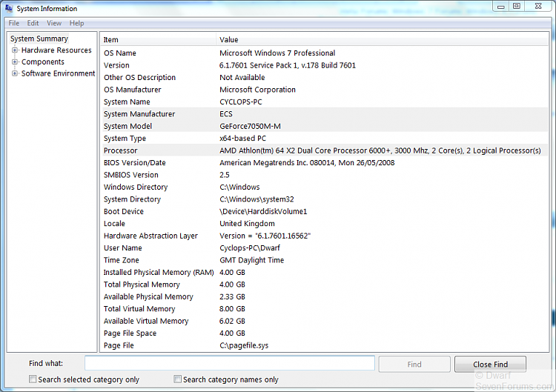The width and height of the screenshot is (556, 392).
Task: Click the Total Physical Memory row label
Action: click(x=142, y=285)
